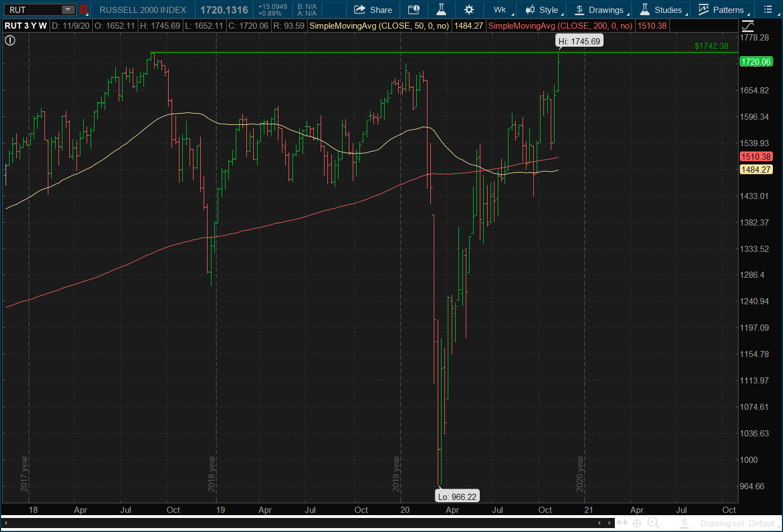Image resolution: width=783 pixels, height=532 pixels.
Task: Click SimpleMovingAvg (CLOSE, 50, 0, no) study label
Action: click(x=379, y=26)
